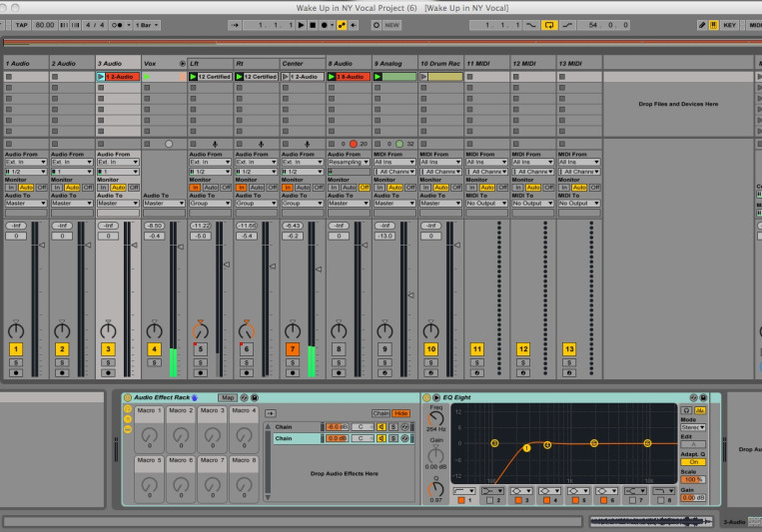Toggle the EQ Eight headphone audition icon
762x532 pixels.
pos(686,410)
